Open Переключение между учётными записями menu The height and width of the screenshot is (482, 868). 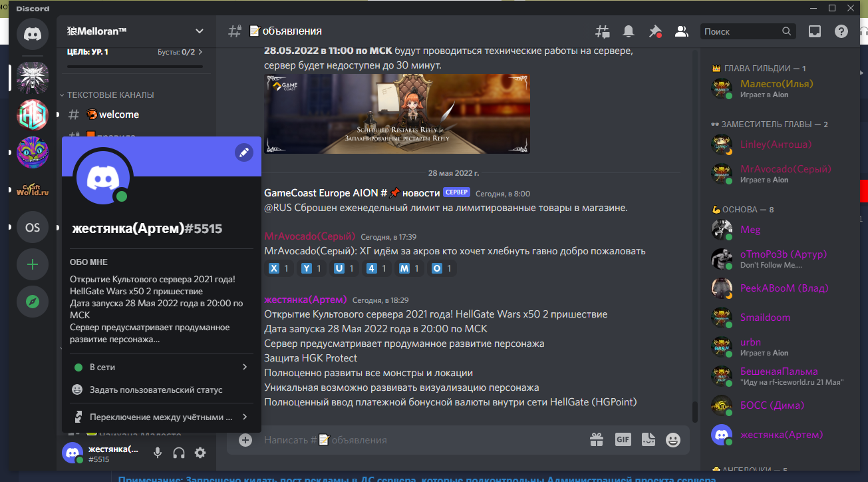pyautogui.click(x=161, y=417)
